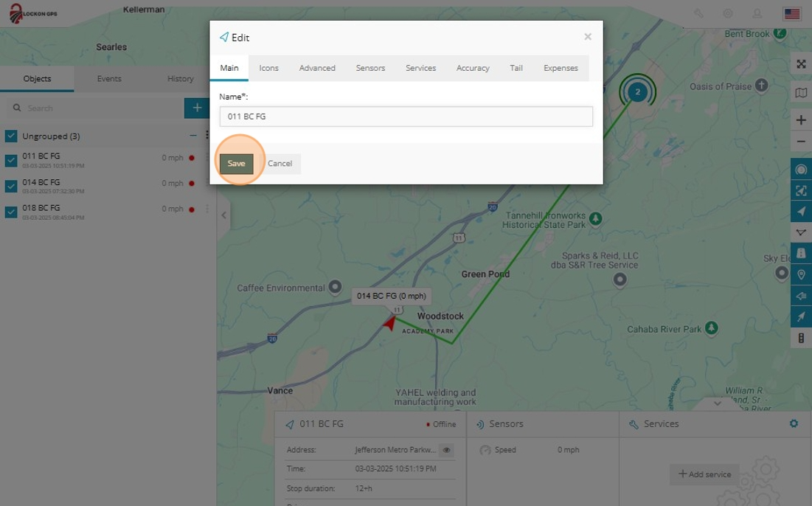Toggle the fit-objects frame icon in map toolbar
This screenshot has width=812, height=506.
coord(801,190)
